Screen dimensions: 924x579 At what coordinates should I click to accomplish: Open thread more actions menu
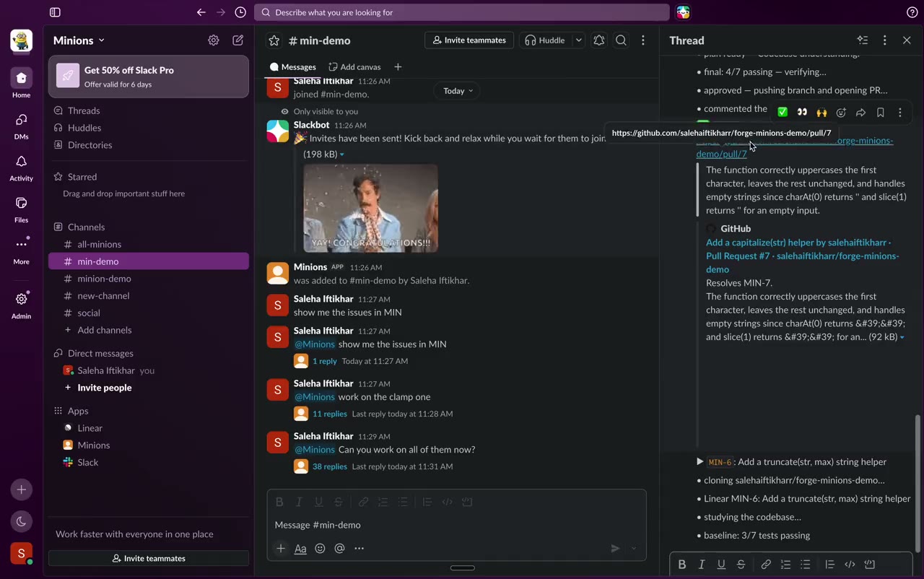885,40
